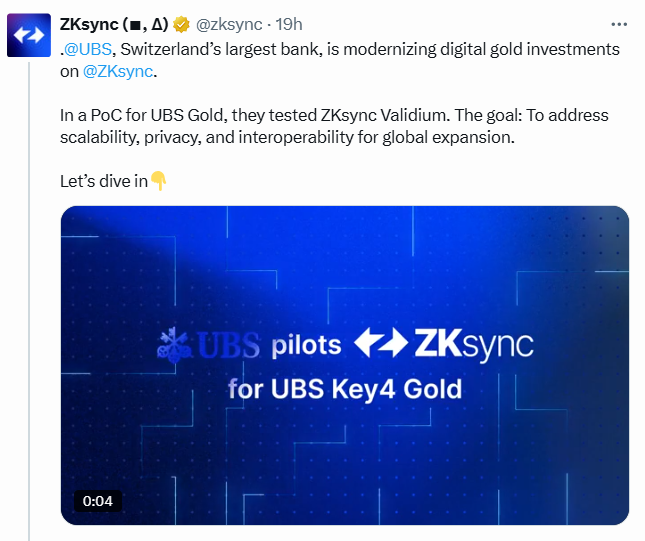Click the "for UBS Key4 Gold" caption

click(x=345, y=388)
